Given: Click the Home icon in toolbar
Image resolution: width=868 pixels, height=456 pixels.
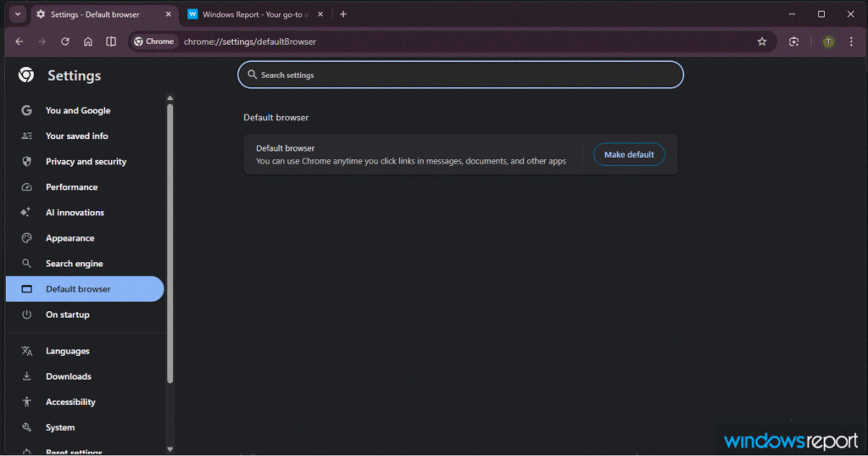Looking at the screenshot, I should point(88,42).
